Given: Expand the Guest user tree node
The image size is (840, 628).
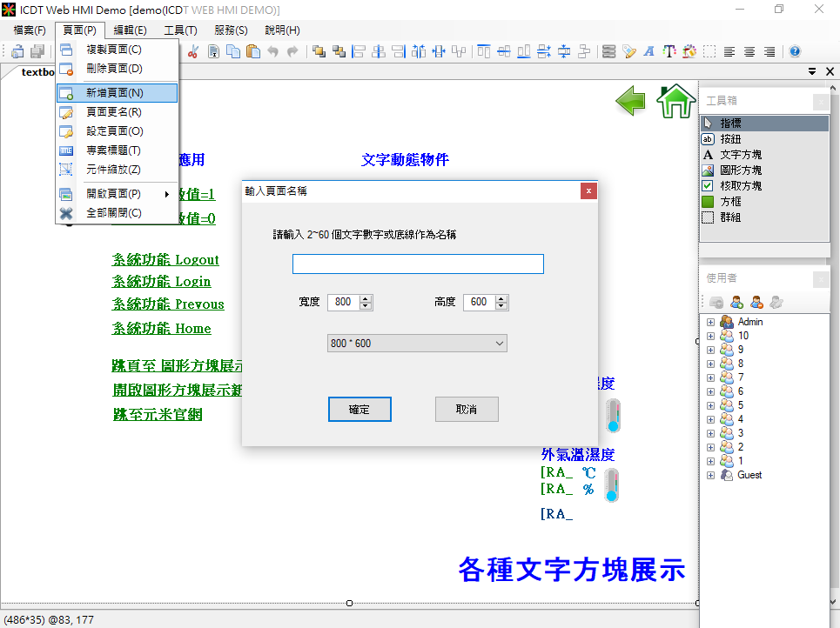Looking at the screenshot, I should point(710,475).
